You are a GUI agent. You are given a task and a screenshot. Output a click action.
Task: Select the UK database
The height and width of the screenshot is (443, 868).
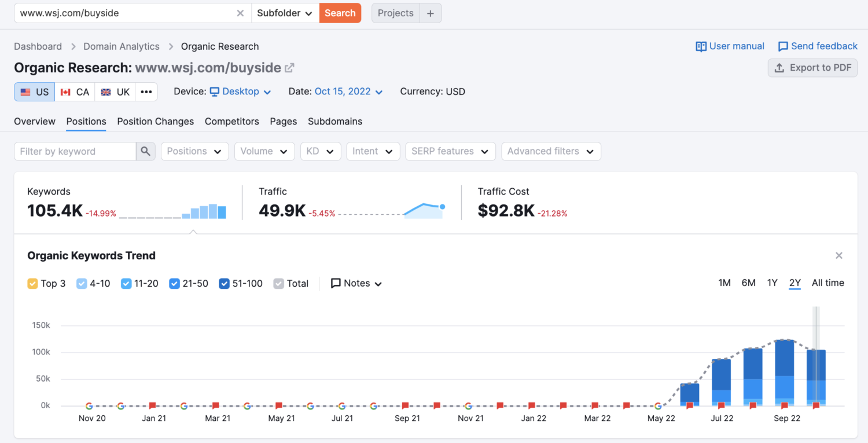pyautogui.click(x=115, y=92)
